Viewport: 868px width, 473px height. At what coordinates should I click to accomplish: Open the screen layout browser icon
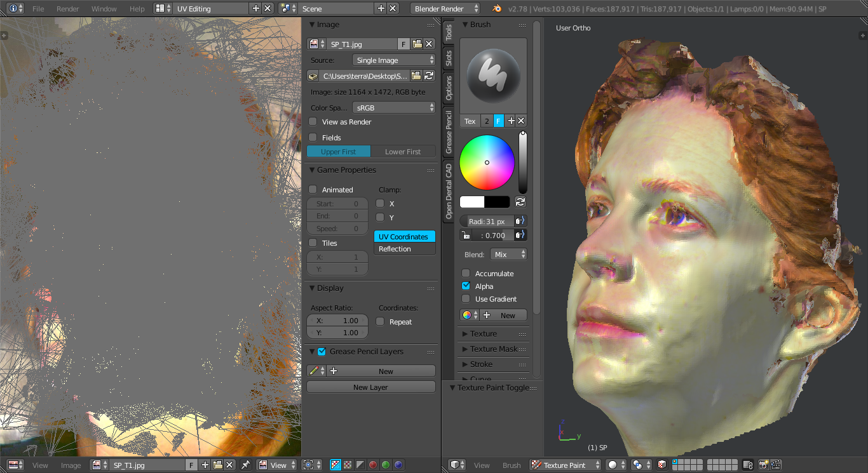(x=163, y=8)
